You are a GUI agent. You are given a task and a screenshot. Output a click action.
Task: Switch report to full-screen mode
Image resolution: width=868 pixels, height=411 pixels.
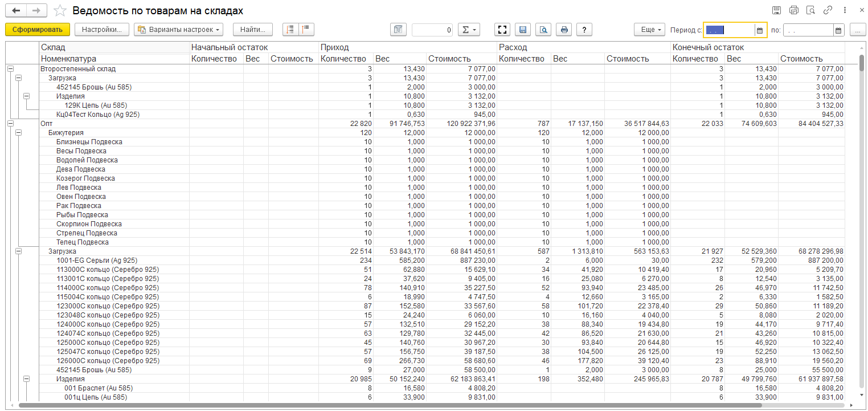pyautogui.click(x=502, y=30)
